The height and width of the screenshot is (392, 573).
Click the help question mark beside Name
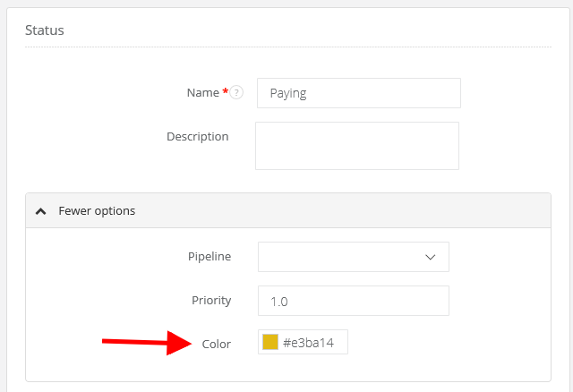pos(236,92)
